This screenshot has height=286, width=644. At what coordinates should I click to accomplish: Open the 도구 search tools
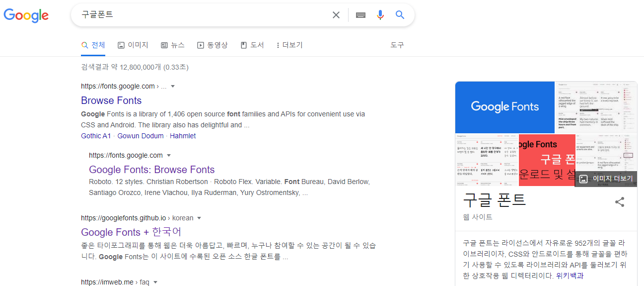coord(397,45)
